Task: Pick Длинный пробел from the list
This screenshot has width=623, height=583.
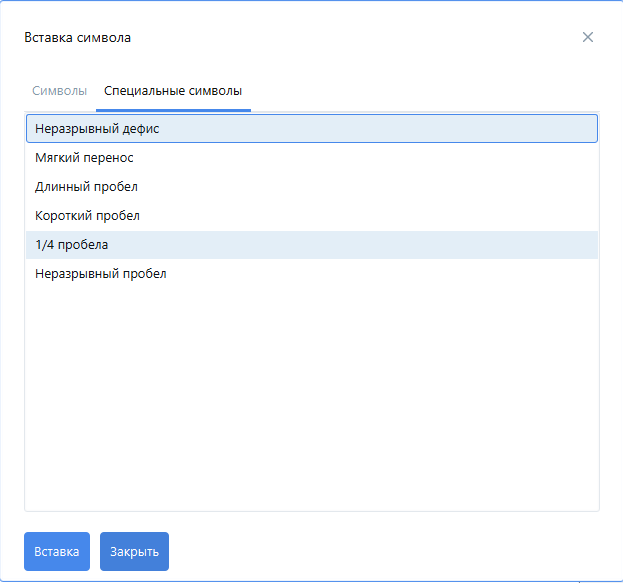Action: [x=86, y=187]
